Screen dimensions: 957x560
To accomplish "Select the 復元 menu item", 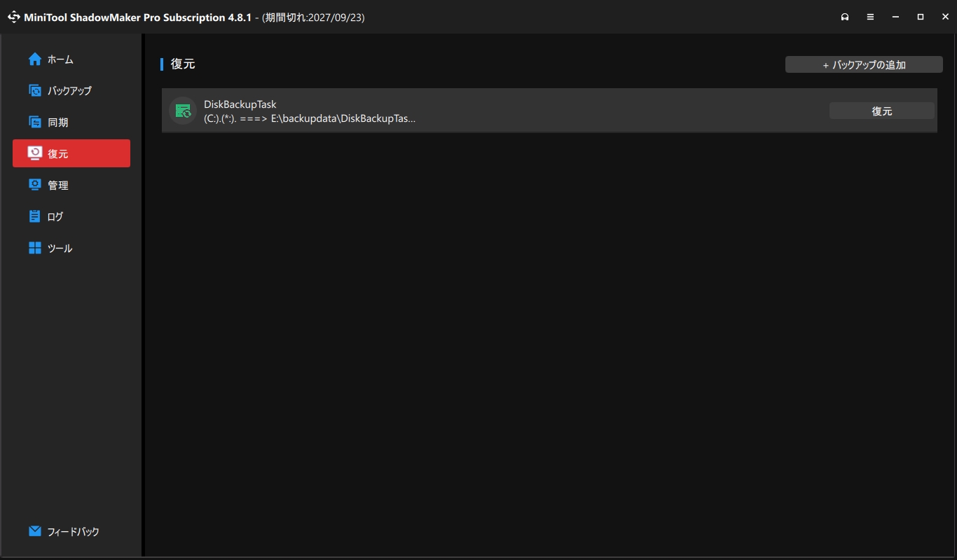I will tap(71, 153).
